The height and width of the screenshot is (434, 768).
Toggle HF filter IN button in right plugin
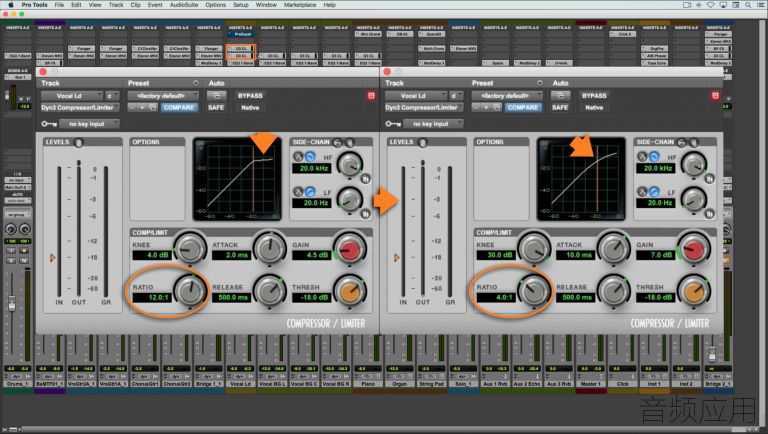(709, 179)
